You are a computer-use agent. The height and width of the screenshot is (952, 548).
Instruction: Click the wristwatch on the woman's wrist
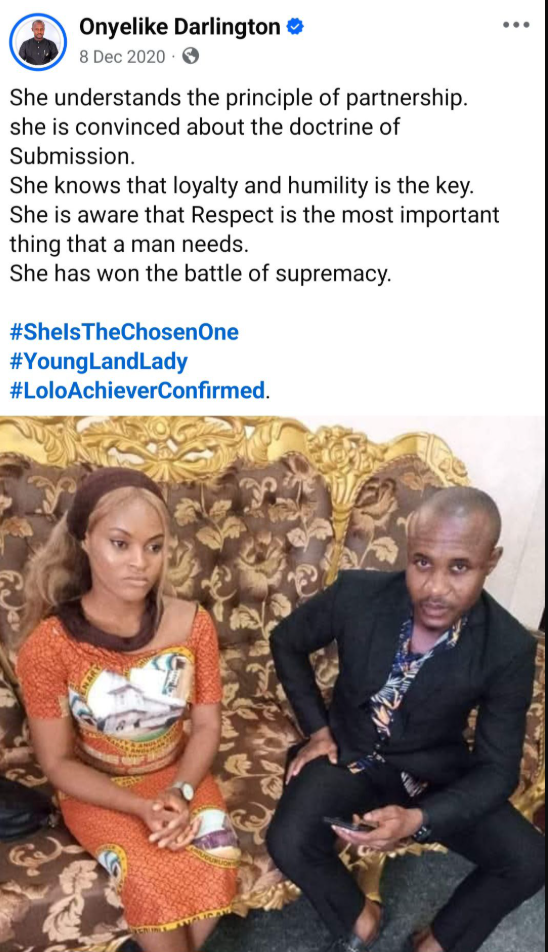[x=181, y=791]
